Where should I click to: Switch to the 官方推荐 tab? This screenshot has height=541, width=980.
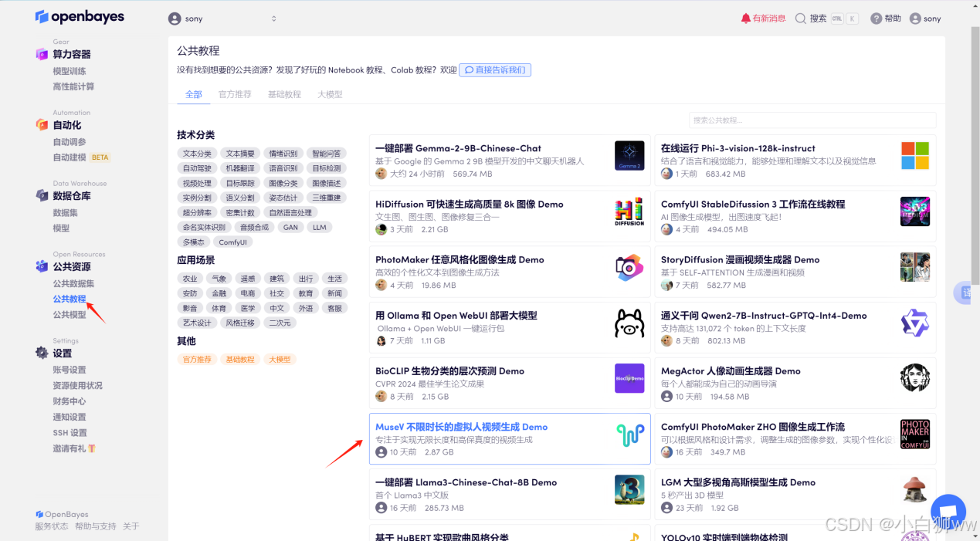click(x=235, y=94)
